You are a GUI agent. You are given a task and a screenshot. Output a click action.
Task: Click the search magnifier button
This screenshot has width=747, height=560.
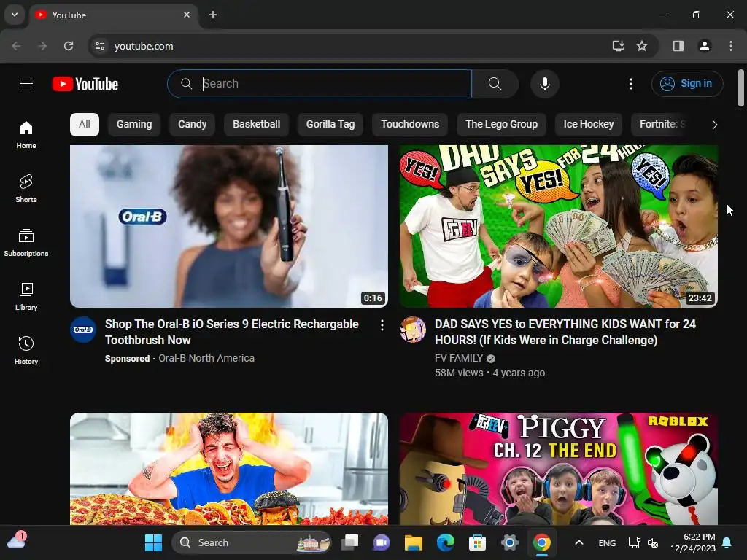495,84
